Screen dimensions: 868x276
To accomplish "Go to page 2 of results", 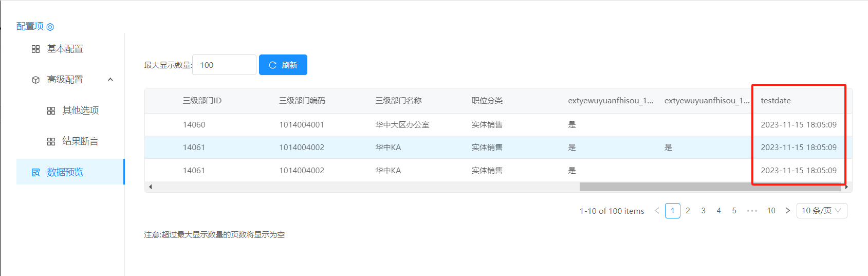I will 688,211.
